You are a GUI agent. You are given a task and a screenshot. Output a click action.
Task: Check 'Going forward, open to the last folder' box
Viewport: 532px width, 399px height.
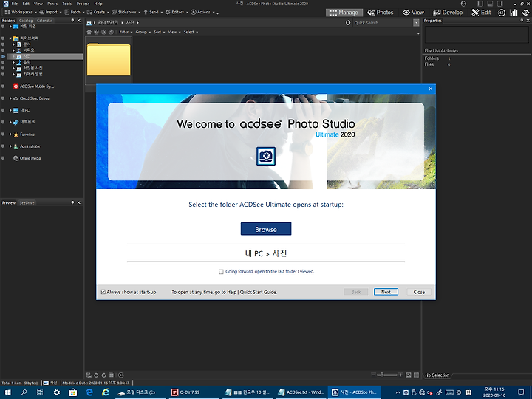tap(221, 272)
